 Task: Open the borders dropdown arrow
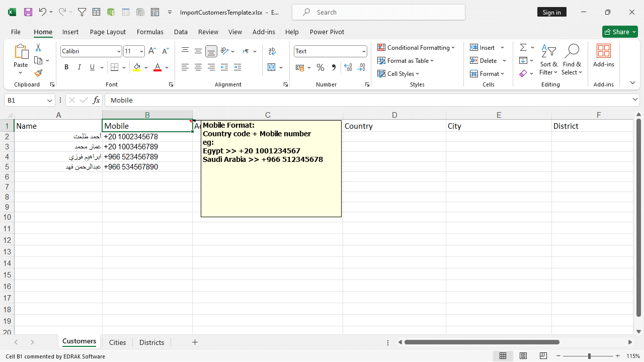coord(124,67)
